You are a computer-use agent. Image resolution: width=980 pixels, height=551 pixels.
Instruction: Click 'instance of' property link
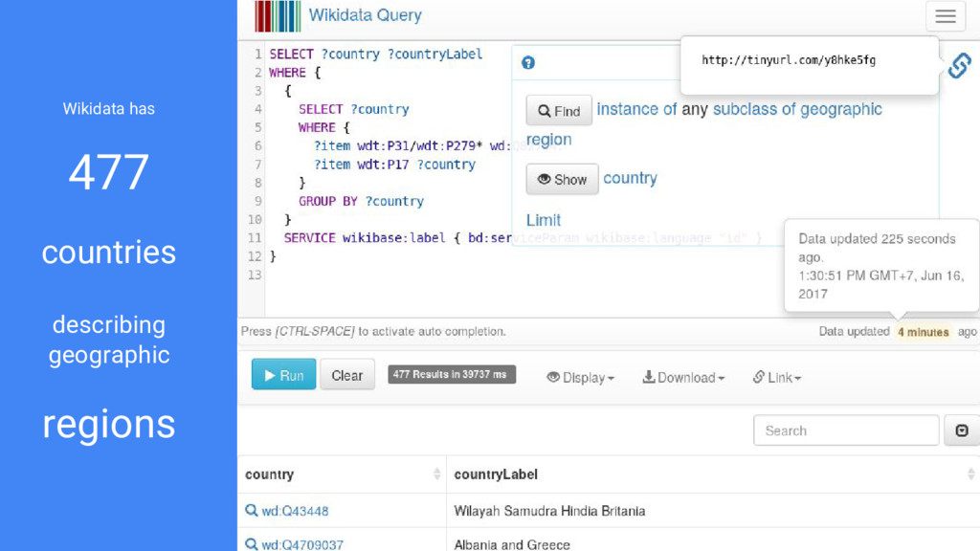pyautogui.click(x=636, y=109)
